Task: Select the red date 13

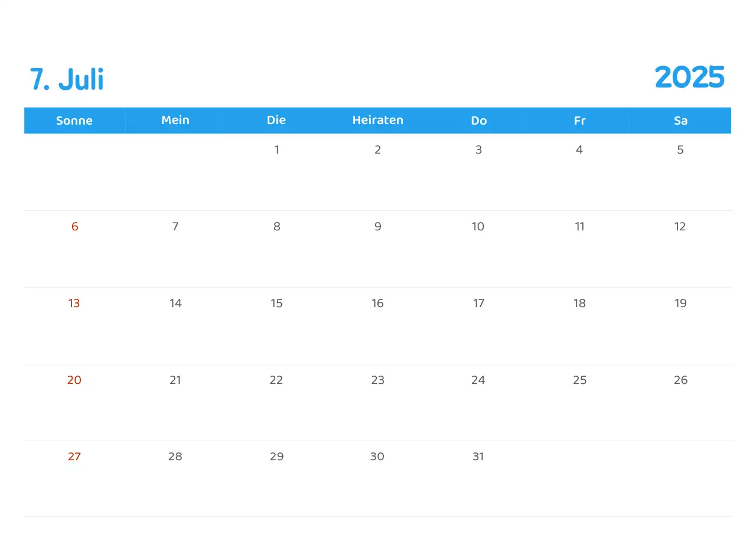Action: click(x=74, y=304)
